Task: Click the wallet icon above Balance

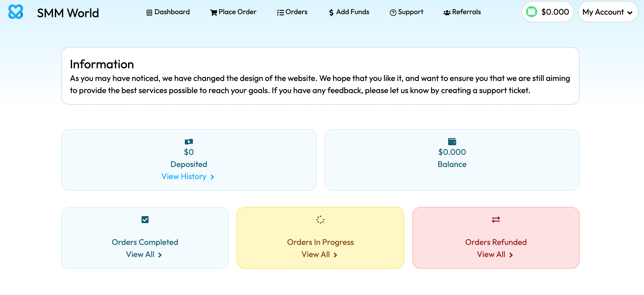Action: [x=452, y=141]
